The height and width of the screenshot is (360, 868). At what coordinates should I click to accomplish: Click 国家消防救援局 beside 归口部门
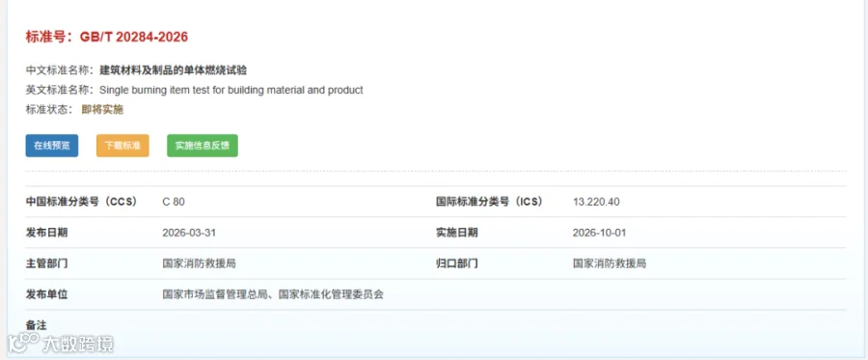pos(610,263)
